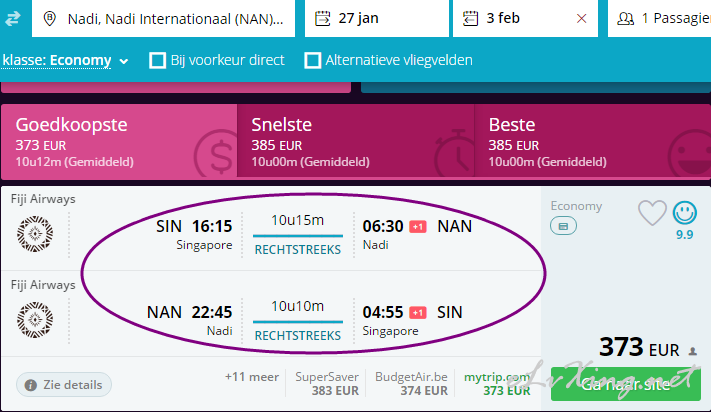Swap origin and destination with arrows icon
711x412 pixels.
(13, 19)
